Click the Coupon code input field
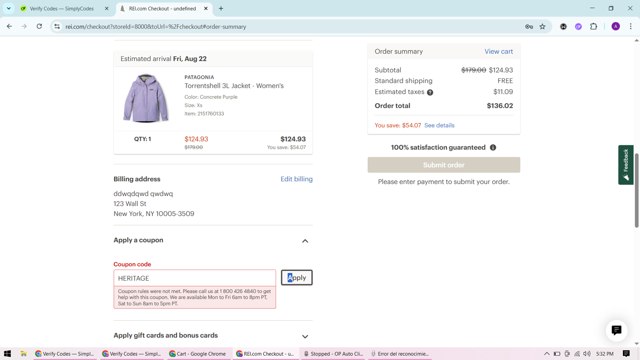 click(195, 278)
